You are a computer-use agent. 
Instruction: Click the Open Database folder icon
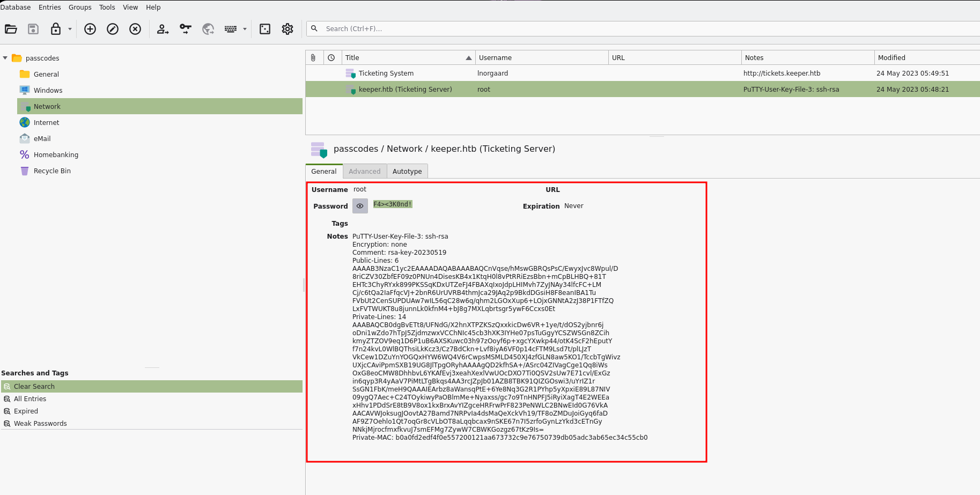11,29
